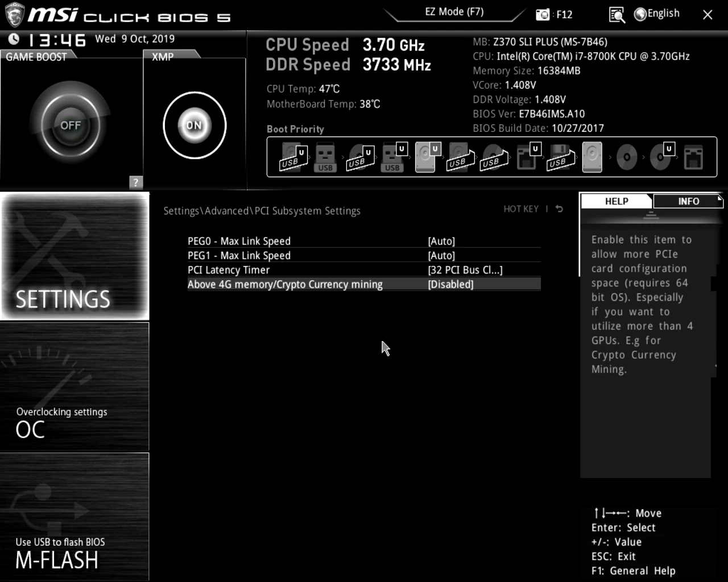Switch to EZ Mode (F7)
The height and width of the screenshot is (582, 728).
point(454,12)
